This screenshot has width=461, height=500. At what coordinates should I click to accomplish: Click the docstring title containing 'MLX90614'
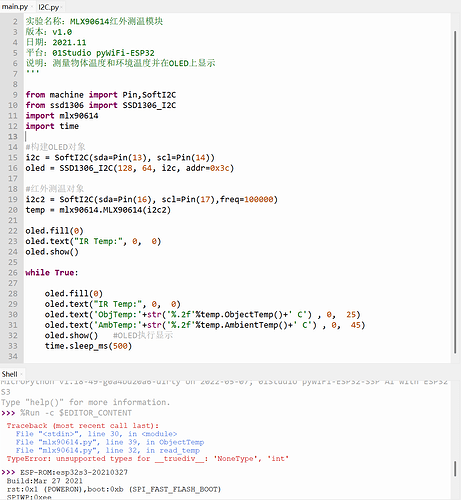(94, 22)
